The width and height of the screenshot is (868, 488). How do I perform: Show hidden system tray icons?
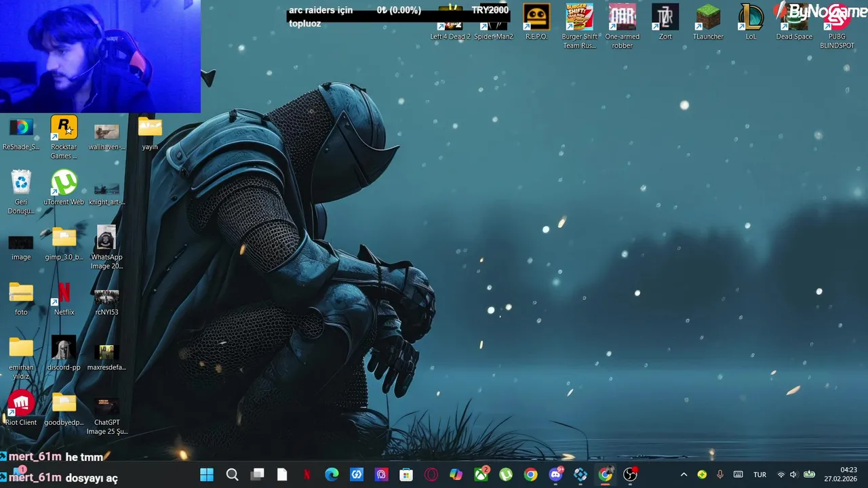click(x=684, y=474)
